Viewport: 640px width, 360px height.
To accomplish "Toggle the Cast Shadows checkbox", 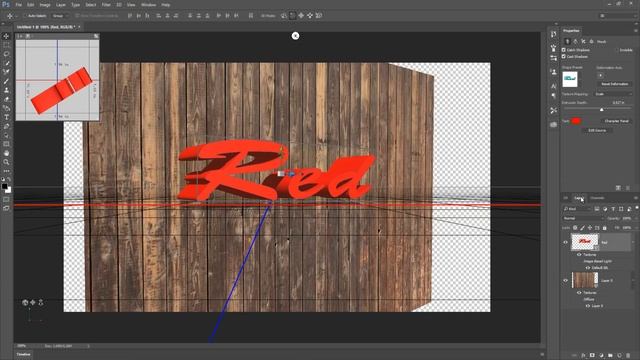I will pyautogui.click(x=564, y=56).
